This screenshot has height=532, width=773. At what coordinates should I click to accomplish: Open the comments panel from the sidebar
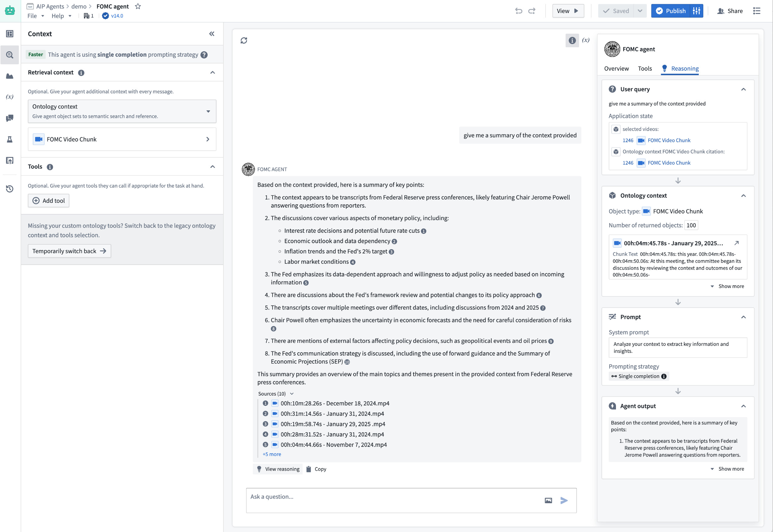tap(10, 118)
